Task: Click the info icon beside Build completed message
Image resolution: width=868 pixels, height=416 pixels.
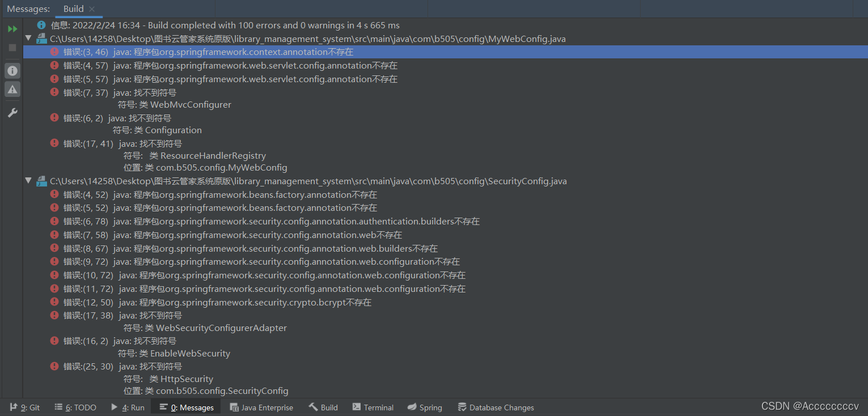Action: pos(41,25)
